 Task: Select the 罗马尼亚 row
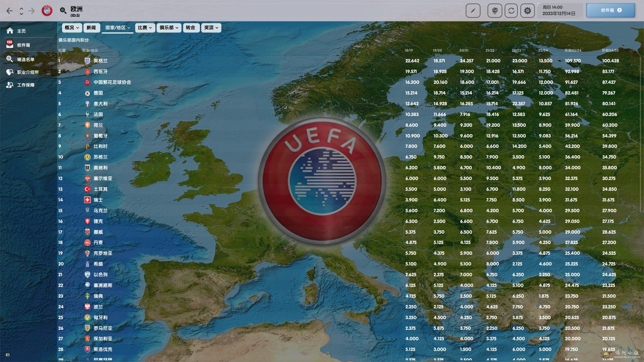347,328
